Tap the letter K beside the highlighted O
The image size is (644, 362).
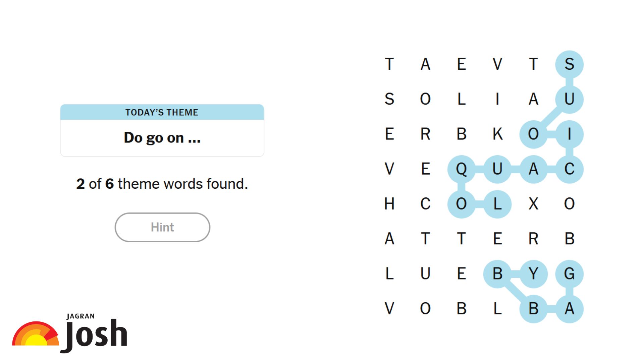pos(497,134)
